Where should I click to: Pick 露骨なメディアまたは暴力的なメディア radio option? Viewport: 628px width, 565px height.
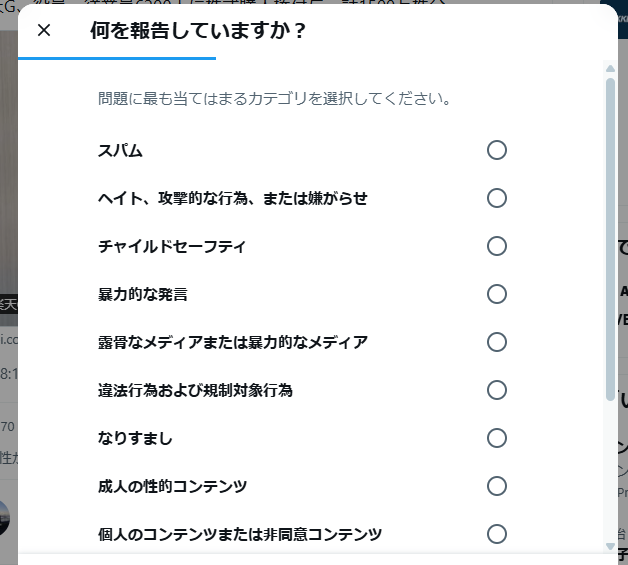pyautogui.click(x=497, y=342)
